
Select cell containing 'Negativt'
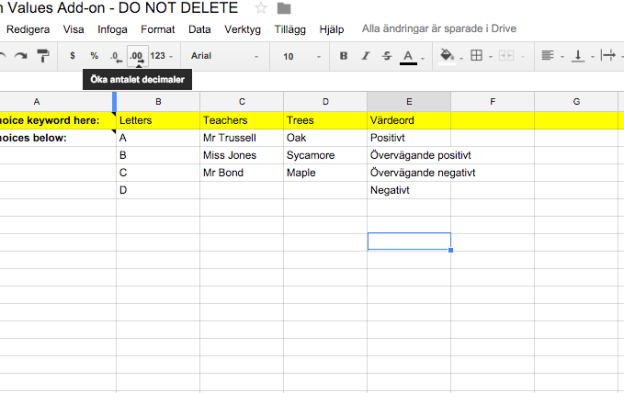pyautogui.click(x=409, y=191)
